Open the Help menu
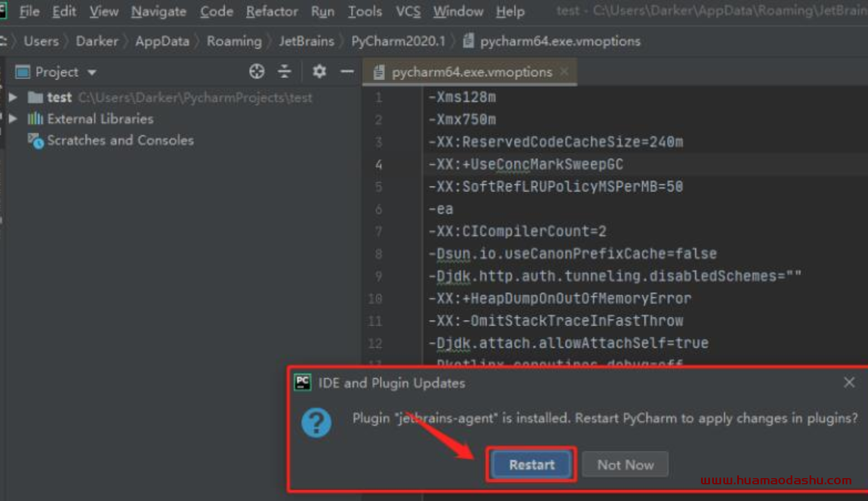Image resolution: width=868 pixels, height=501 pixels. tap(510, 11)
